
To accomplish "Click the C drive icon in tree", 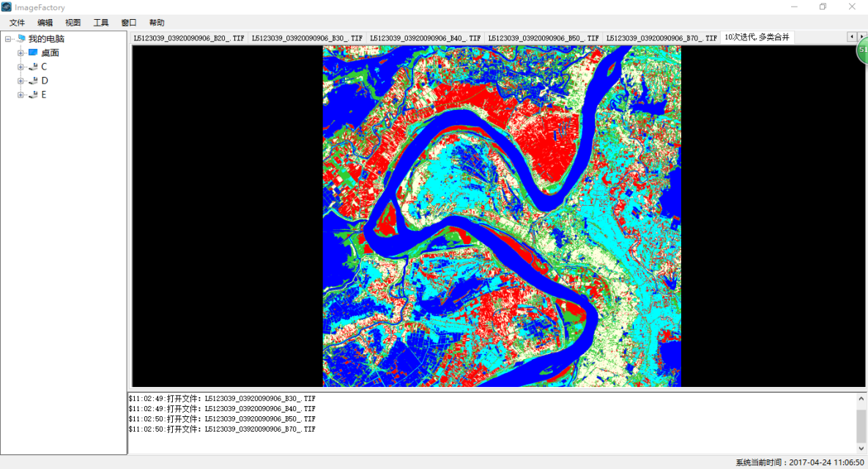I will 33,67.
